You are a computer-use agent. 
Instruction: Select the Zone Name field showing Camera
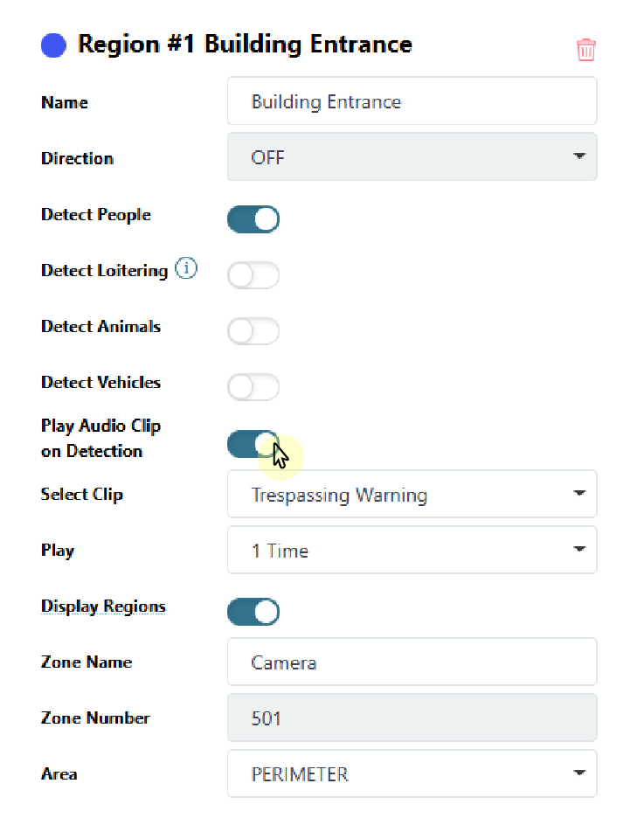(412, 662)
